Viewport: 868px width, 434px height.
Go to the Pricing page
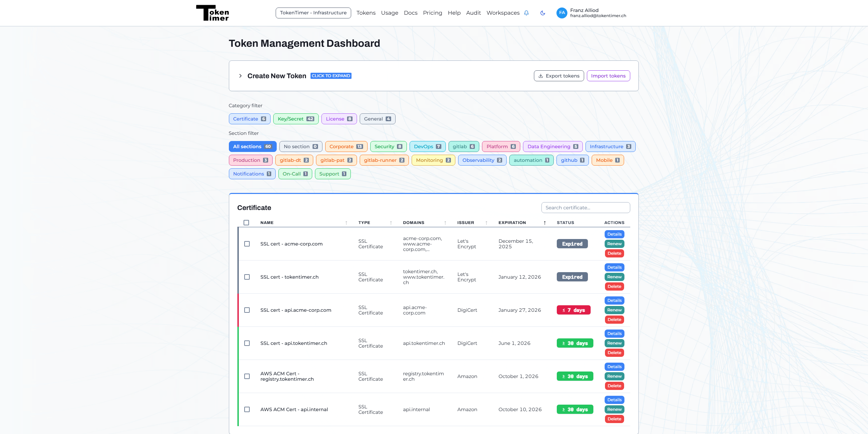[x=432, y=13]
